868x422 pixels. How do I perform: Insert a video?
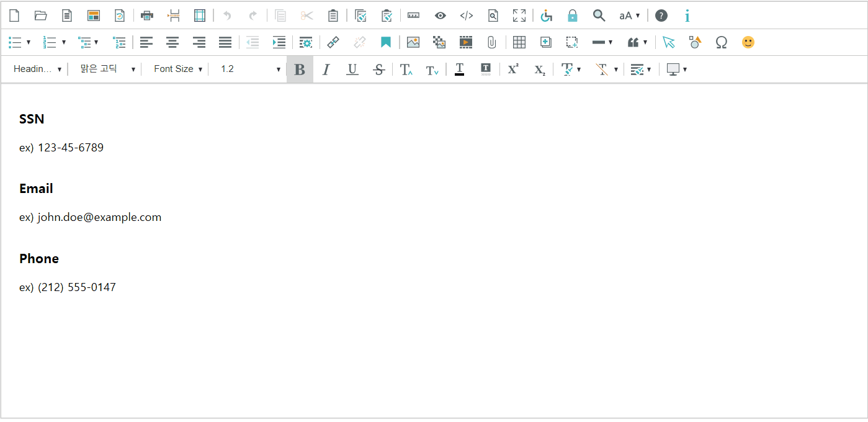(x=466, y=42)
